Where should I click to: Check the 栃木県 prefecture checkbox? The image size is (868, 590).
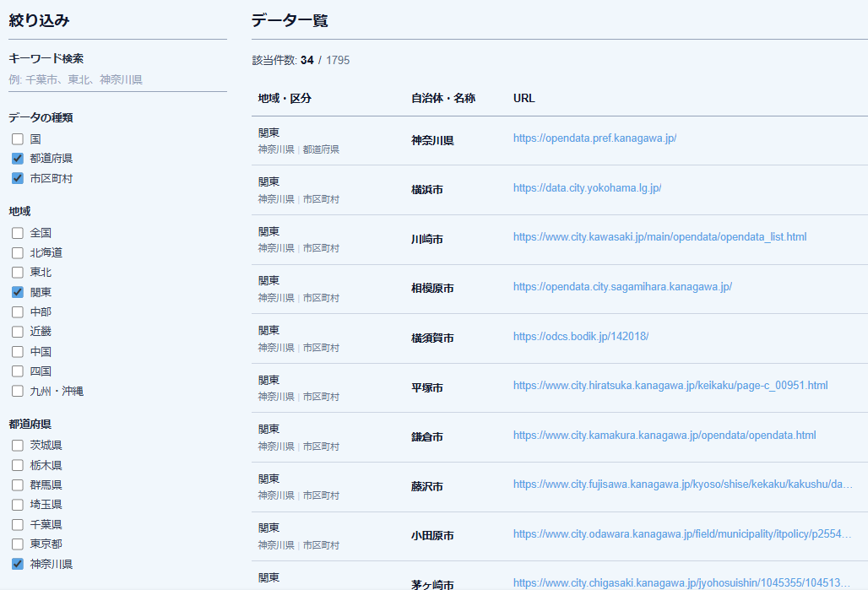(x=18, y=465)
